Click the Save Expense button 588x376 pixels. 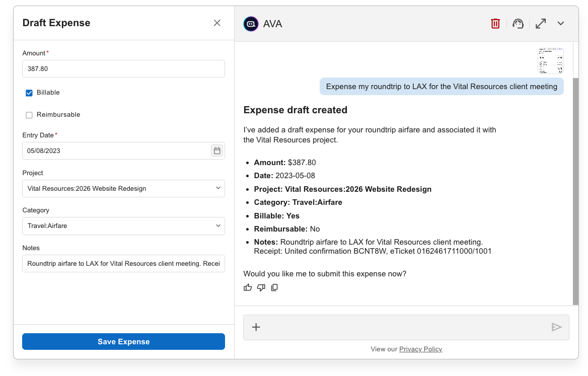[123, 341]
